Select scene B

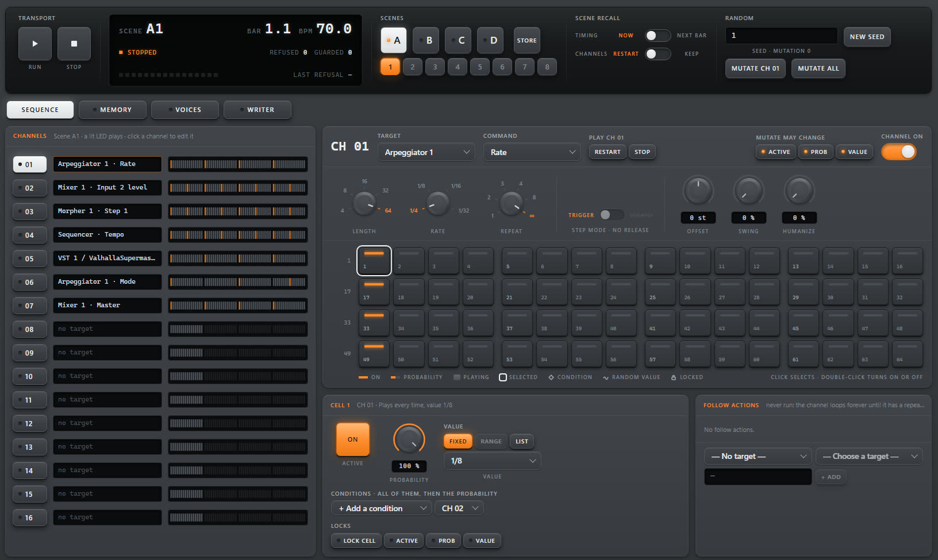pos(426,40)
